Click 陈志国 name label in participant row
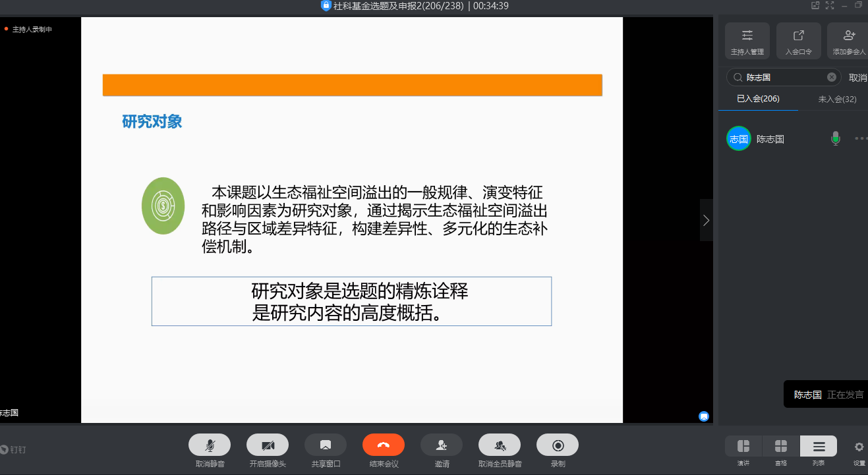Screen dimensions: 868x475 tap(770, 139)
